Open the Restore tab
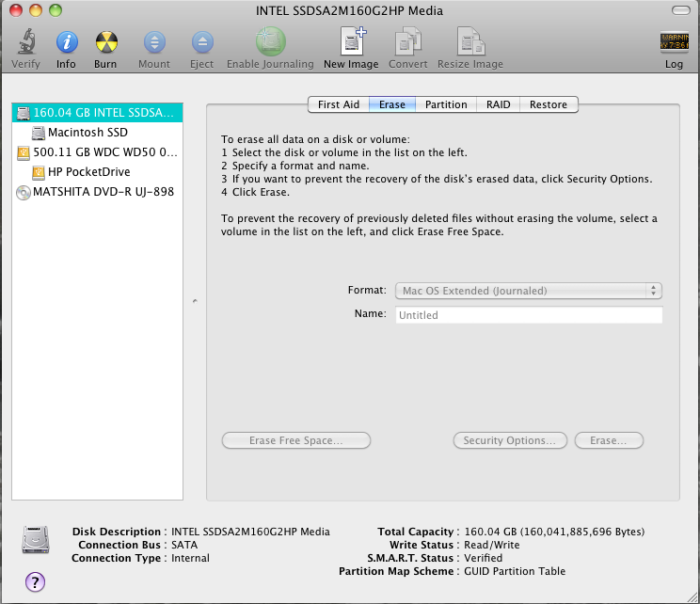This screenshot has width=700, height=604. click(549, 104)
